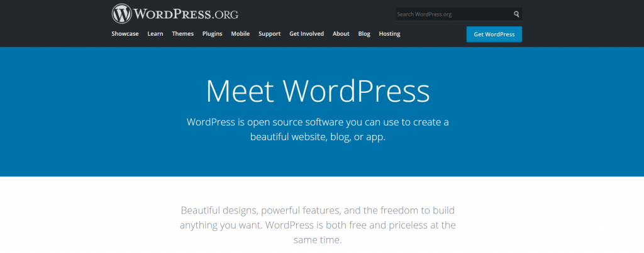Click the 'Beautiful designs, powerful features' paragraph
This screenshot has height=253, width=644.
coord(318,225)
